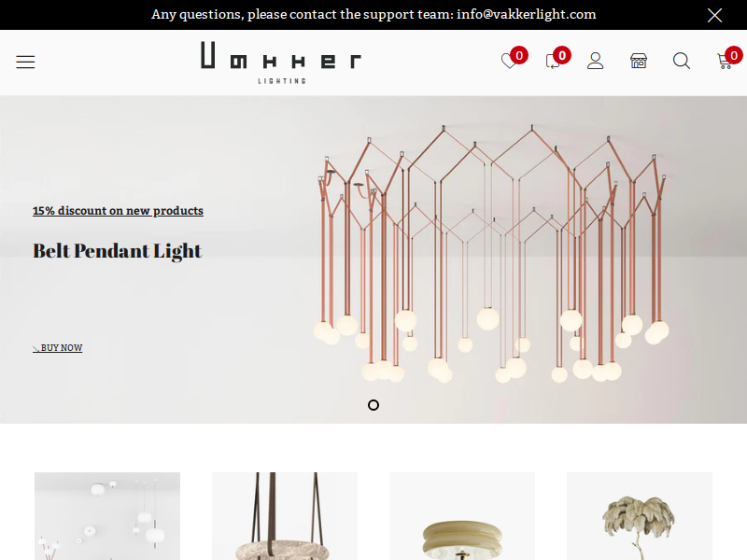Open the store locator shop icon
Viewport: 747px width, 560px height.
click(639, 61)
